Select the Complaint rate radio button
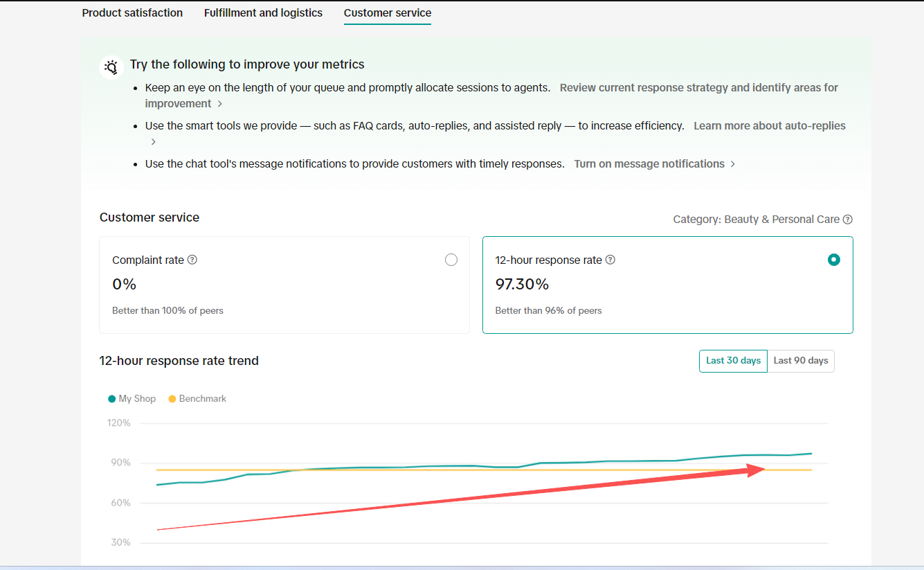 coord(451,260)
